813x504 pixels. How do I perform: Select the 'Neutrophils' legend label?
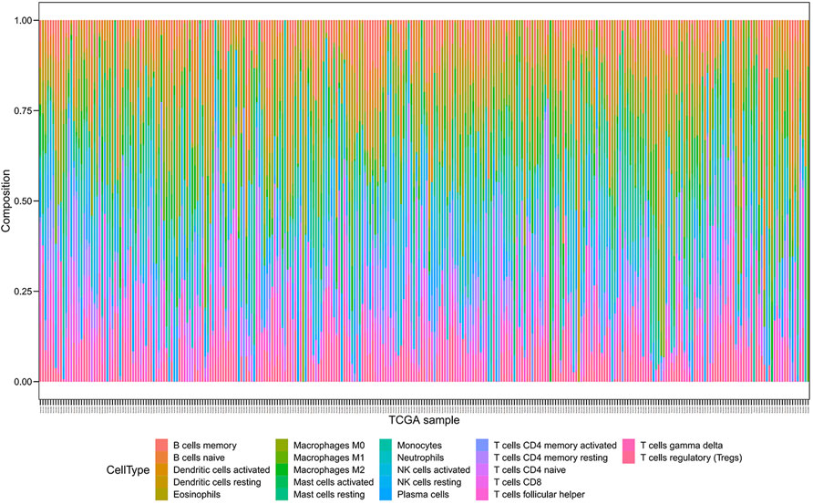pyautogui.click(x=420, y=458)
